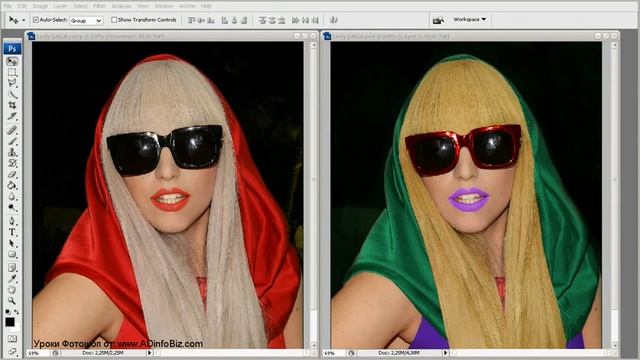Click vertical scrollbar of right document
Image resolution: width=640 pixels, height=360 pixels.
614,195
